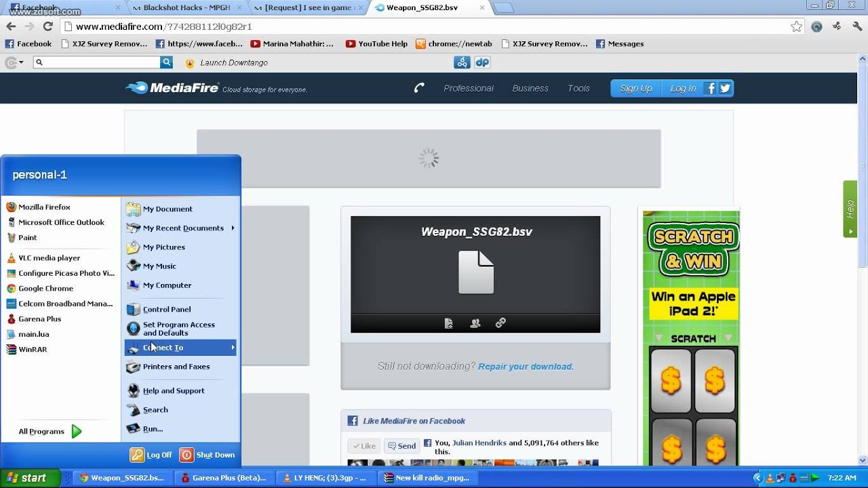Click the Log In button
The image size is (868, 488).
(x=683, y=88)
